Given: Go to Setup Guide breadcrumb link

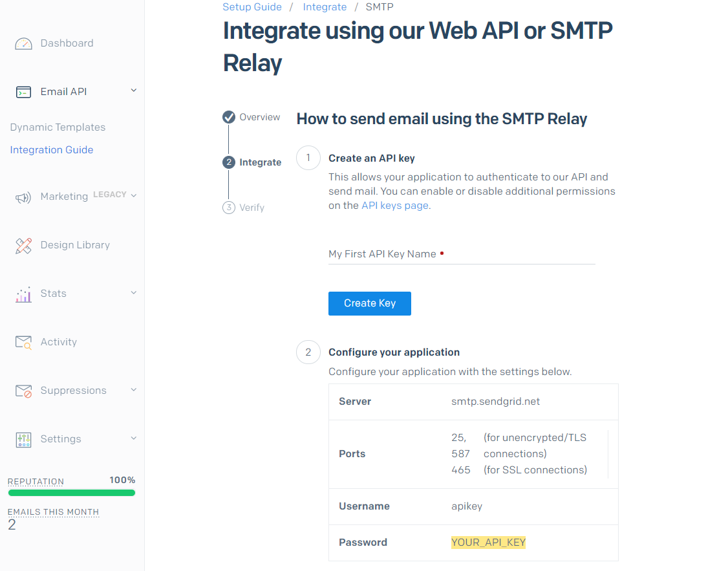Looking at the screenshot, I should 252,7.
